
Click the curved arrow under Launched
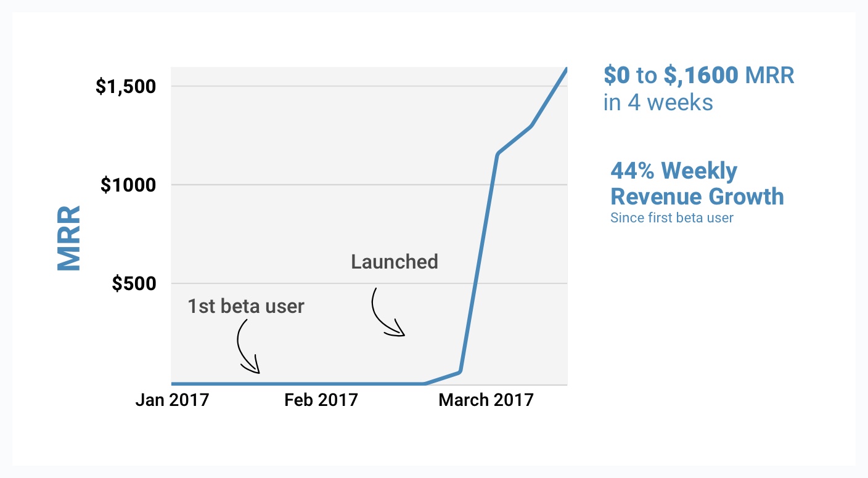[x=387, y=312]
